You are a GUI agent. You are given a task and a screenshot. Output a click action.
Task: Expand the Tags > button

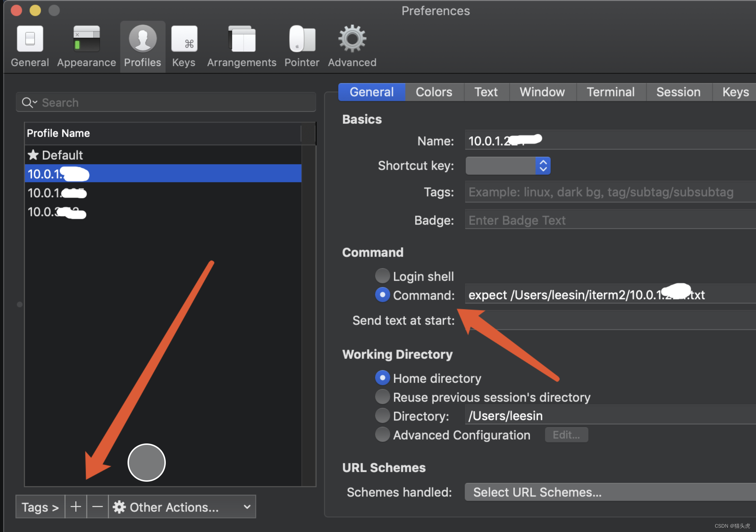coord(40,507)
